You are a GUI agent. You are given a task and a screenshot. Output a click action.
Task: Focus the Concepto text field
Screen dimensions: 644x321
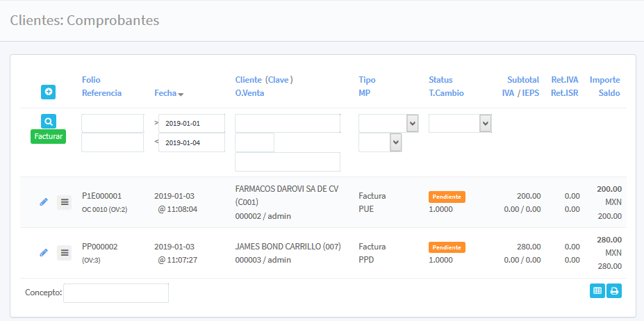tap(115, 293)
